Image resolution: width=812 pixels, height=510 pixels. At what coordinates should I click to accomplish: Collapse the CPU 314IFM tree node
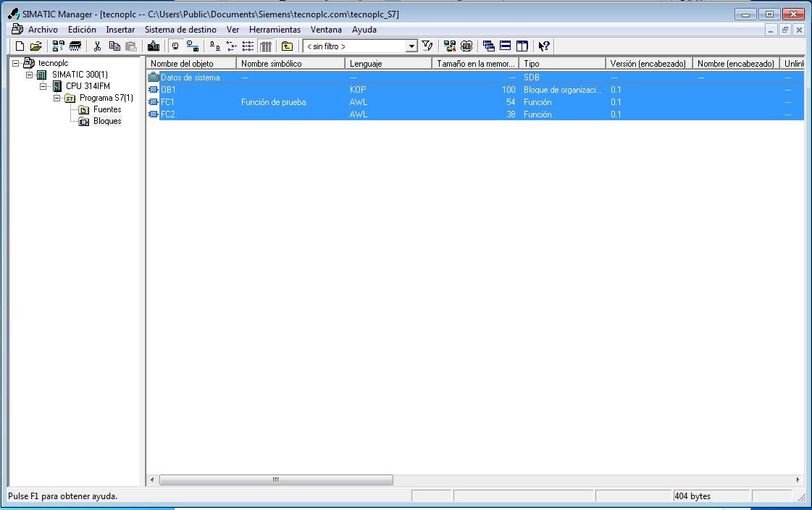pos(43,86)
